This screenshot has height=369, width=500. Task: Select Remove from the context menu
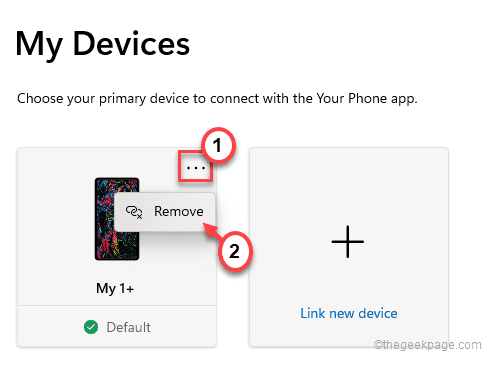[165, 212]
